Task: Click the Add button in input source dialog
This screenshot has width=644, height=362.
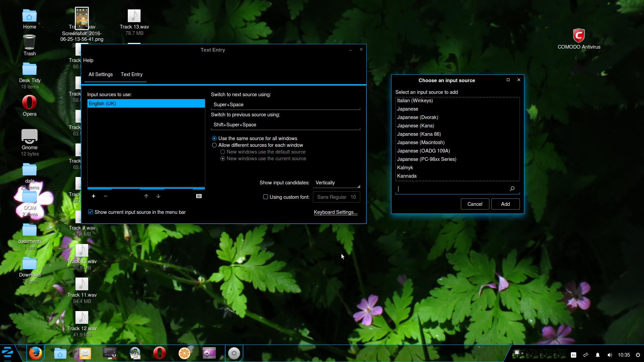Action: (505, 204)
